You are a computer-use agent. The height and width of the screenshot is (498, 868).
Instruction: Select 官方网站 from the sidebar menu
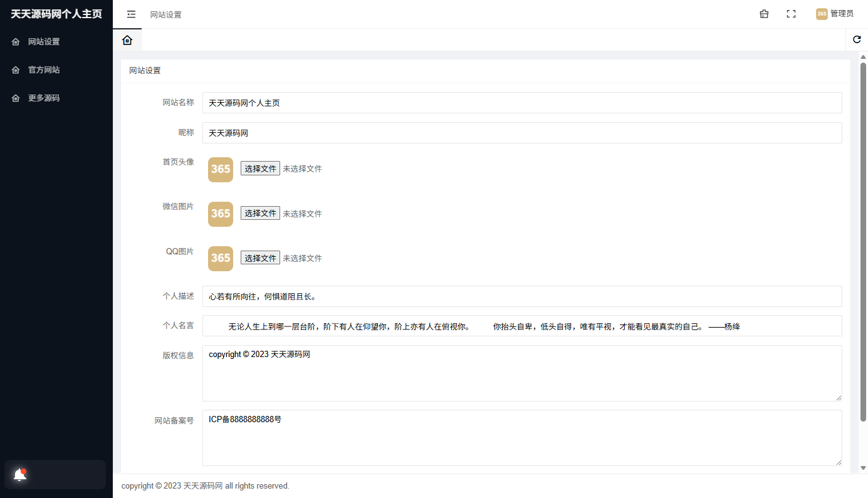[x=45, y=70]
